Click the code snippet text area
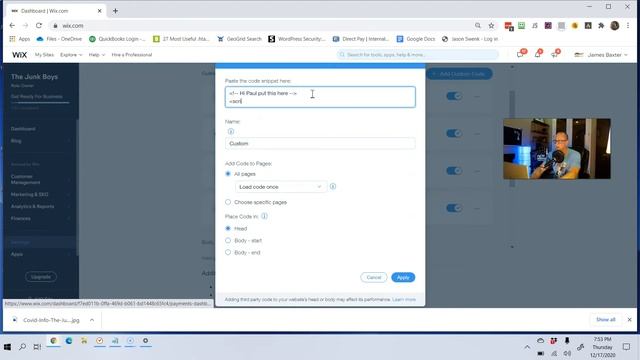Screen dimensions: 640x360 pos(320,97)
